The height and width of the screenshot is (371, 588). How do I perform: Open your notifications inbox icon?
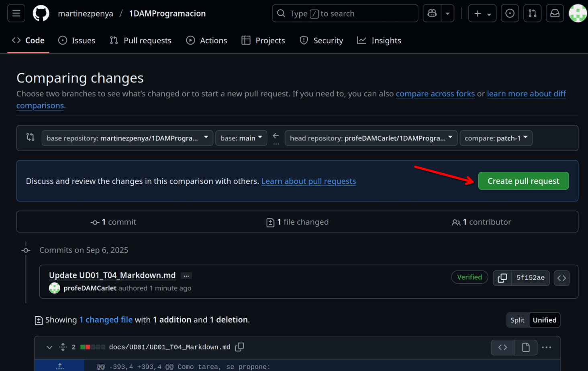555,13
